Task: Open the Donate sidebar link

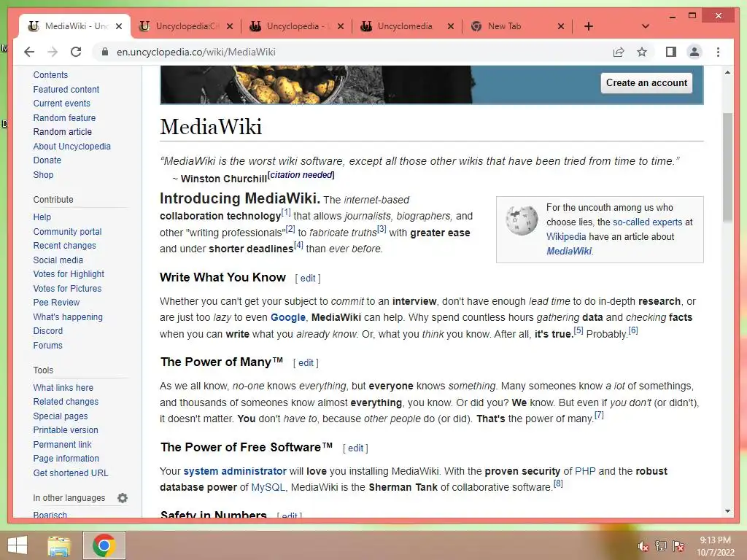Action: click(x=47, y=160)
